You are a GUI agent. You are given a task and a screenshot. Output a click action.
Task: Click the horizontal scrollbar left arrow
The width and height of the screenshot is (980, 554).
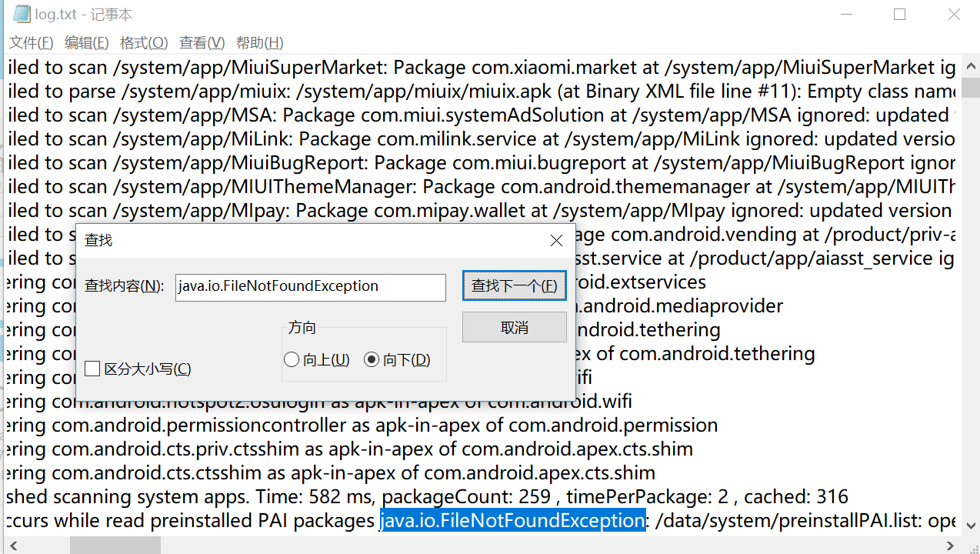[x=12, y=546]
